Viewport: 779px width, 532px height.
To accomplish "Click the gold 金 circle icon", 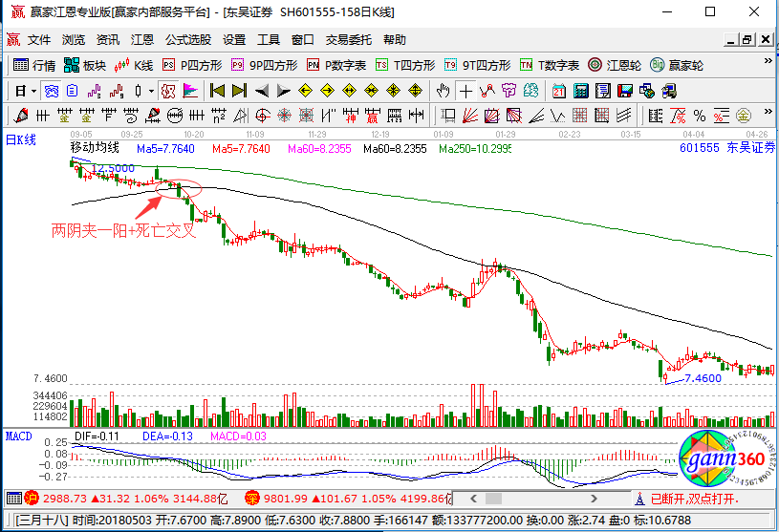I will coord(744,116).
